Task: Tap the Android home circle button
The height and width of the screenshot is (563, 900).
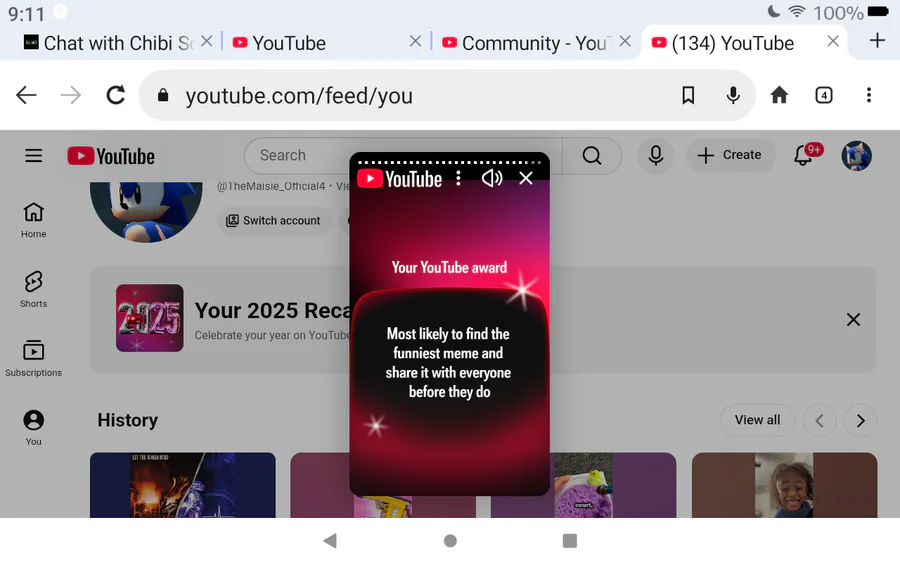Action: point(450,541)
